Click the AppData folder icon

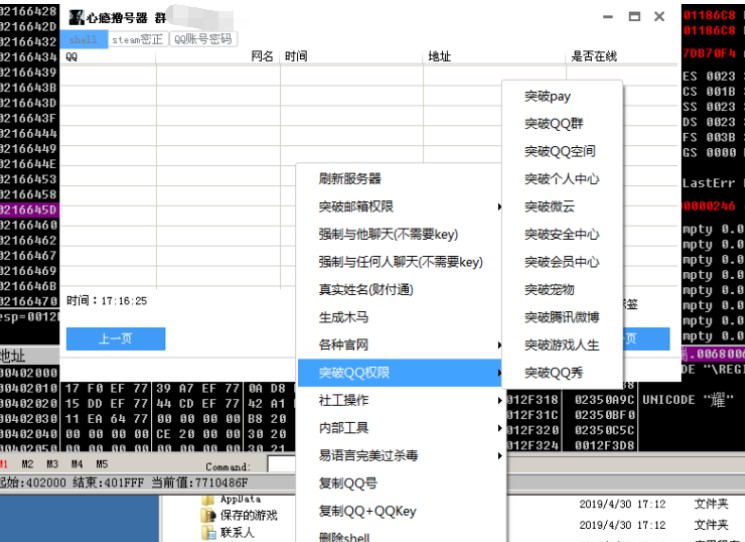[x=208, y=500]
